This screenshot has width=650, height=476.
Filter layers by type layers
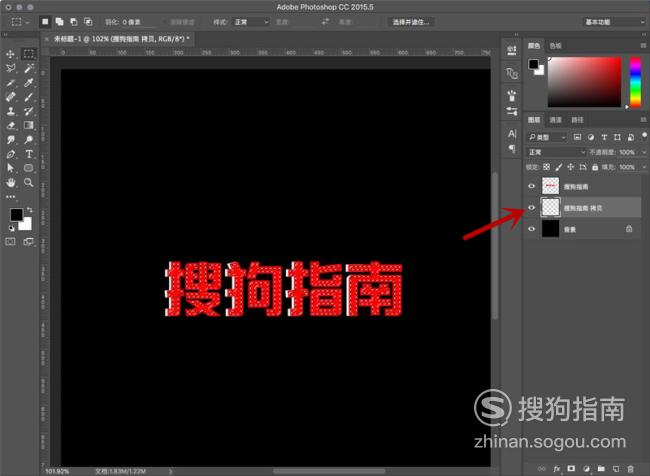click(x=604, y=137)
